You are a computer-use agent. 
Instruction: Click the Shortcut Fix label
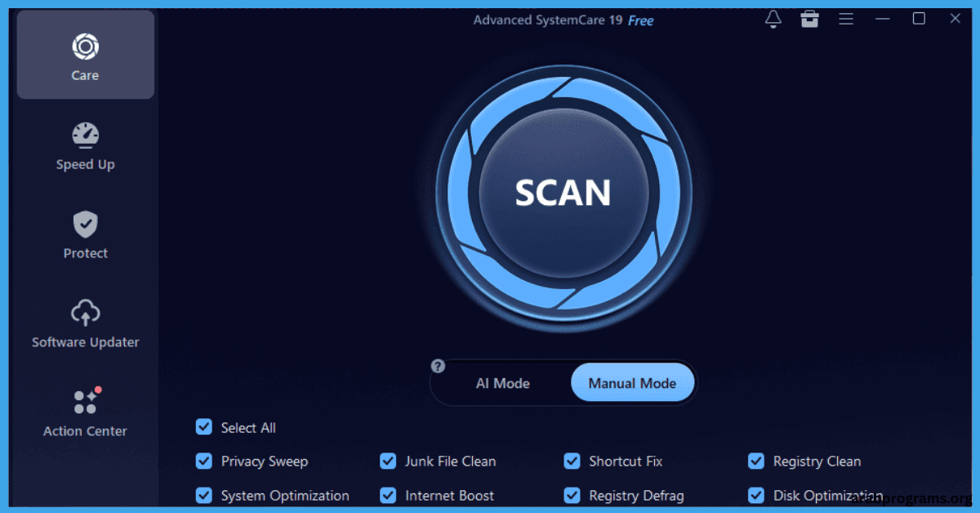pyautogui.click(x=626, y=462)
